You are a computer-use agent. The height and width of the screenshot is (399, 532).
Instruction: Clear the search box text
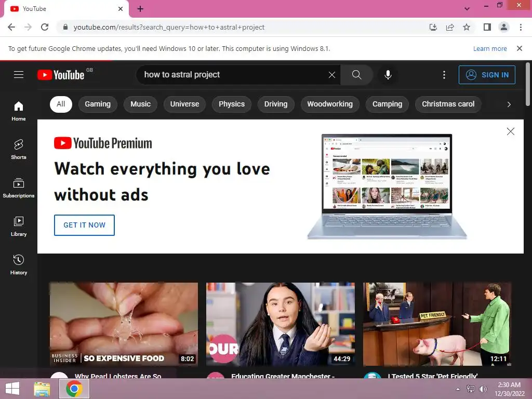[x=332, y=75]
